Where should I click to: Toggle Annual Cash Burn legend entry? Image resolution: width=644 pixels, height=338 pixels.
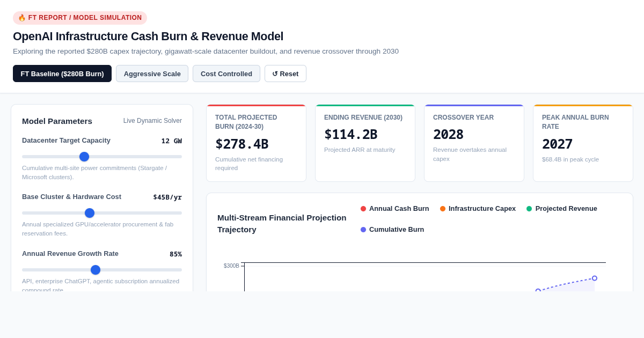point(395,209)
